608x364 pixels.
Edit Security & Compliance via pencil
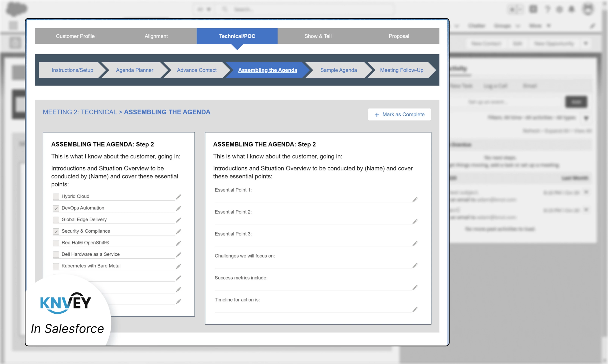click(179, 231)
